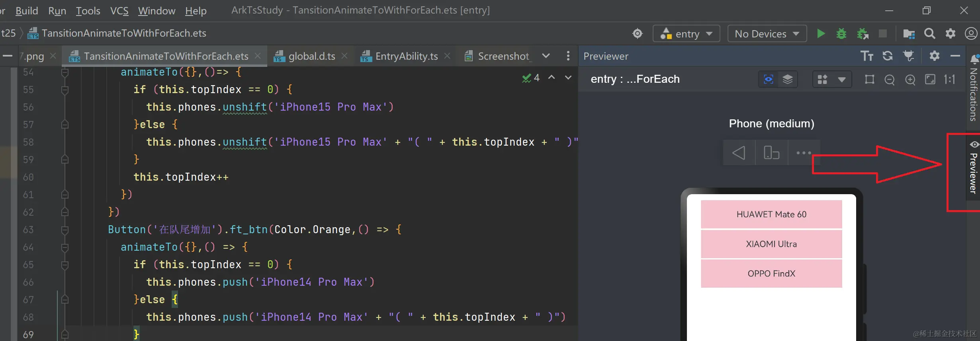980x341 pixels.
Task: Click the inspection checkmark showing 4
Action: (531, 78)
